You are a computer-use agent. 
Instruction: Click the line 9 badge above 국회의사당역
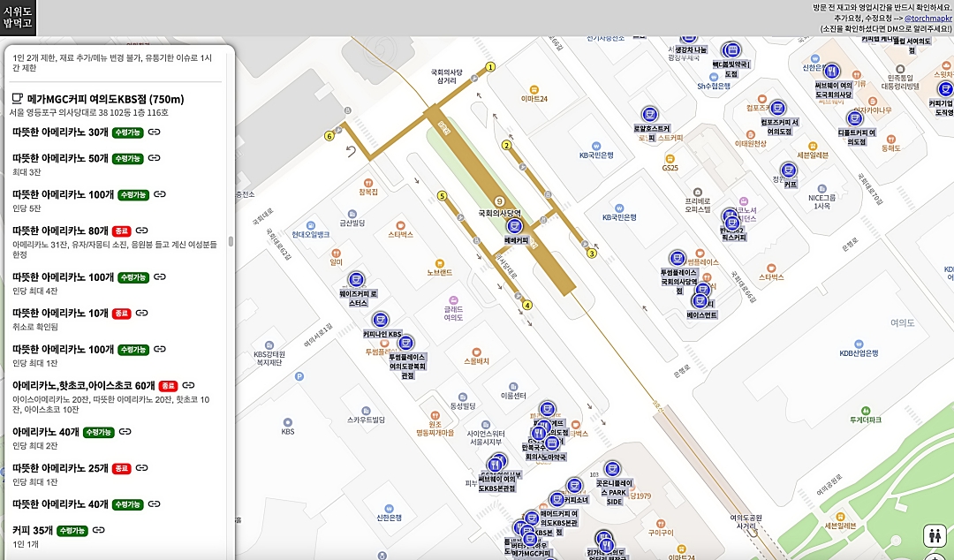pos(499,201)
